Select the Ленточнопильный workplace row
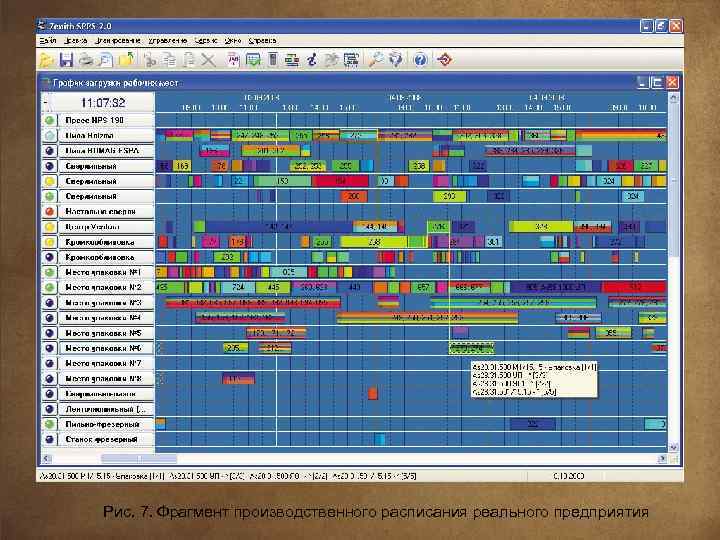 106,409
